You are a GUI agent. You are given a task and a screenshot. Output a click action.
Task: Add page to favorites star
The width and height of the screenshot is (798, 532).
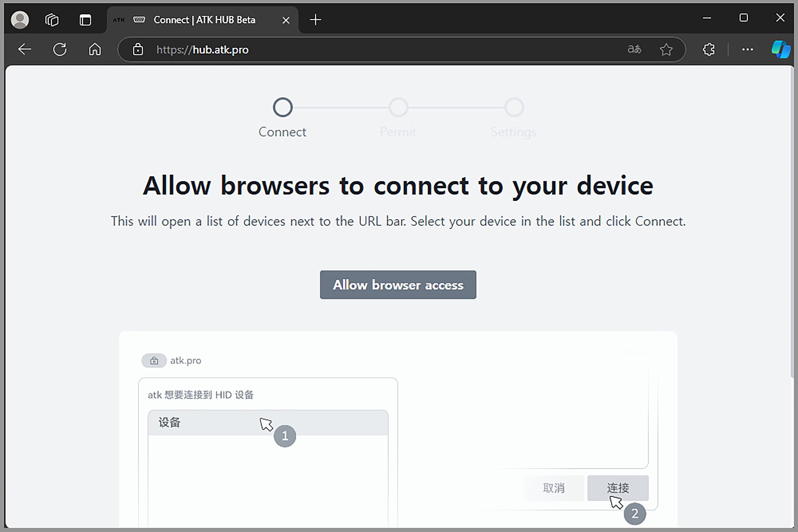666,49
